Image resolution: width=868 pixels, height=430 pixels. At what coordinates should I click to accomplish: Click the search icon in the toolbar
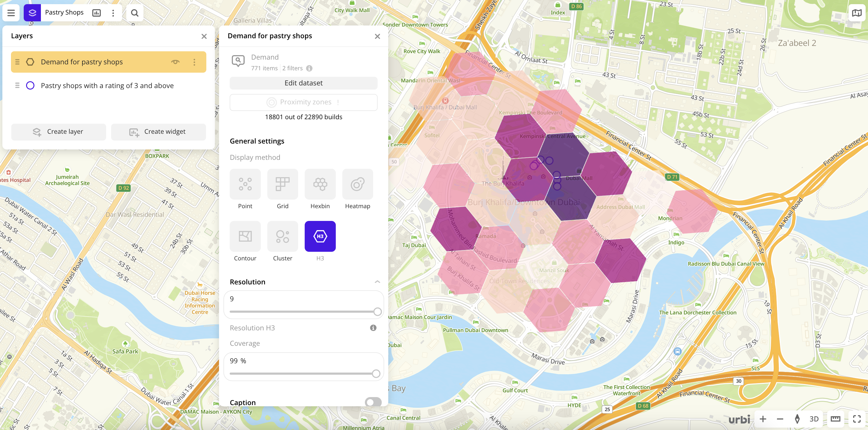point(135,12)
